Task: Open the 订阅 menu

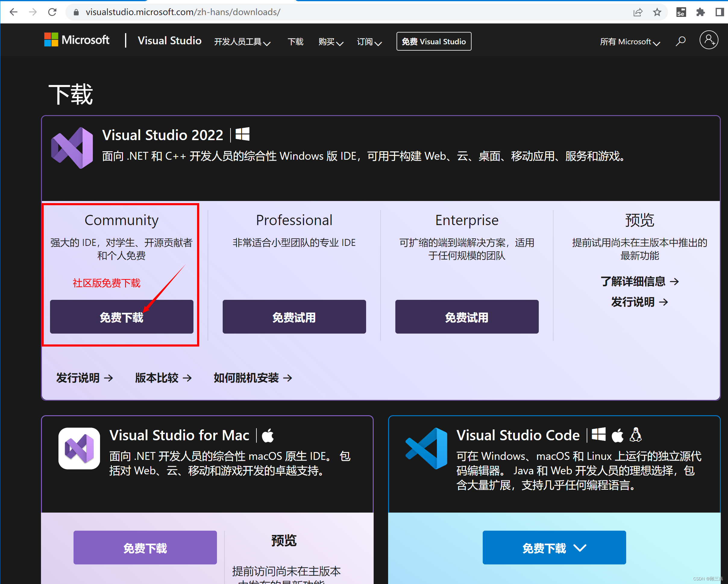Action: (369, 41)
